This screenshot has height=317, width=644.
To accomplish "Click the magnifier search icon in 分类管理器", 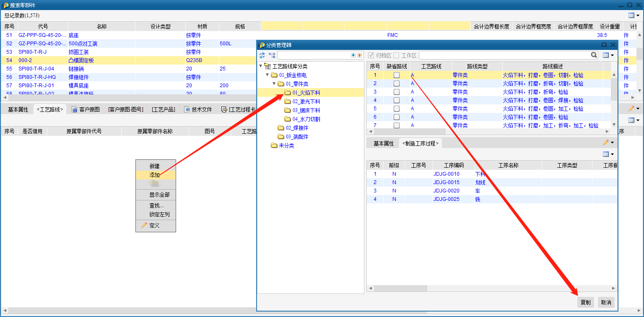I will point(594,55).
